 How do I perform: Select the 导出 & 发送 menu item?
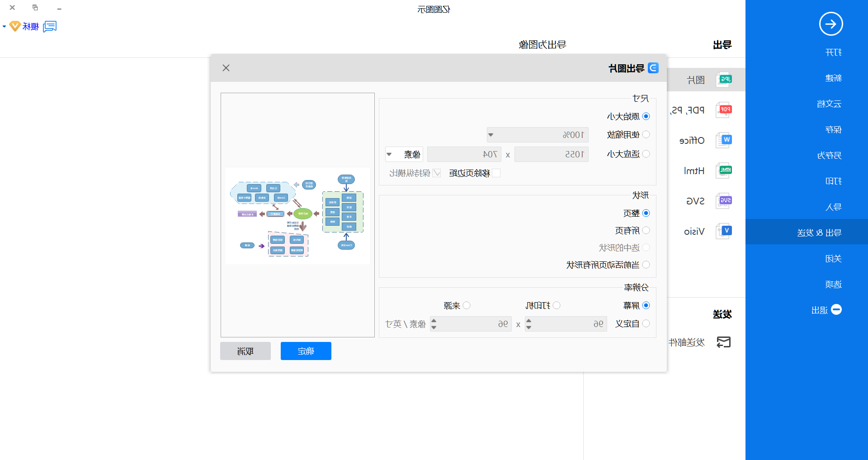click(807, 232)
